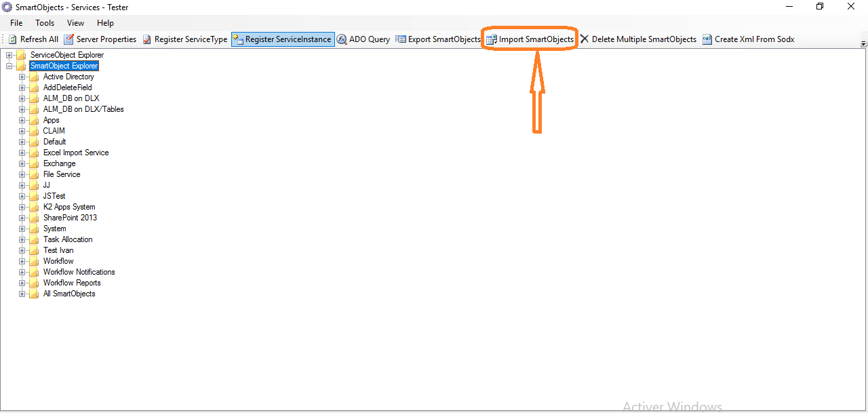Screen dimensions: 868x413
Task: Select the Workflow Notifications tree item
Action: point(79,272)
